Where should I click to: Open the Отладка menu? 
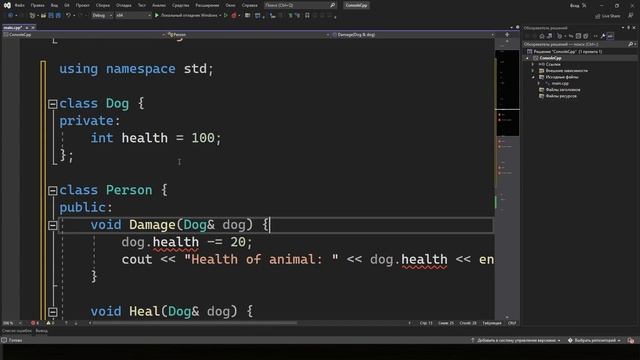[124, 5]
